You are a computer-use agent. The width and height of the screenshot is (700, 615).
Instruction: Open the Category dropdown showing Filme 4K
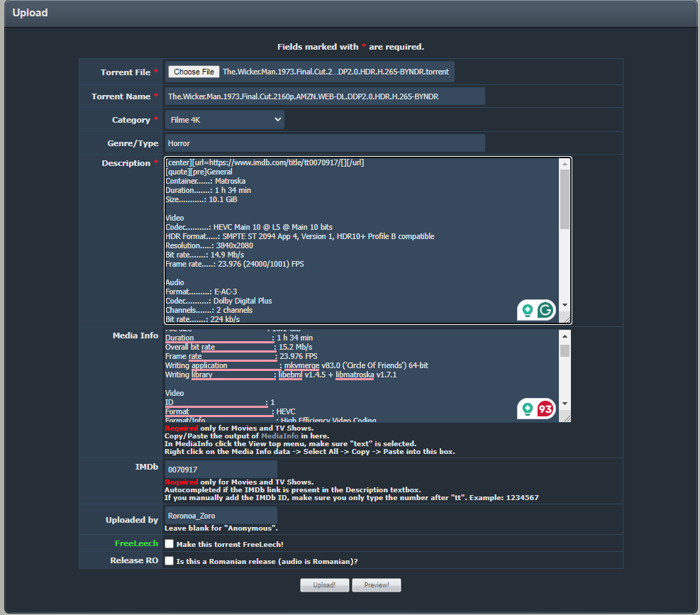225,120
